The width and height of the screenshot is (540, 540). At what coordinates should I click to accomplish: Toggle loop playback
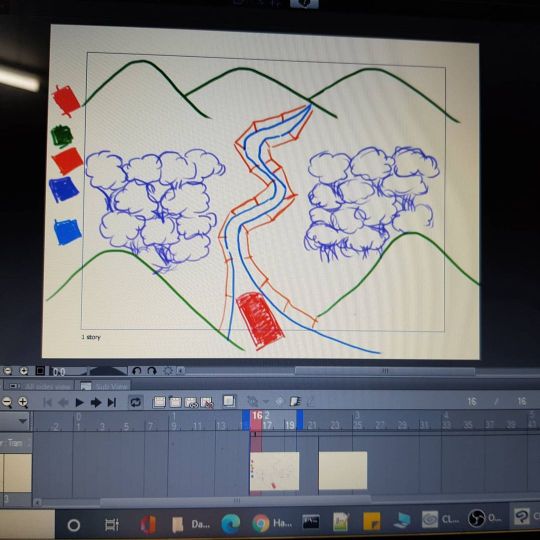pos(135,402)
